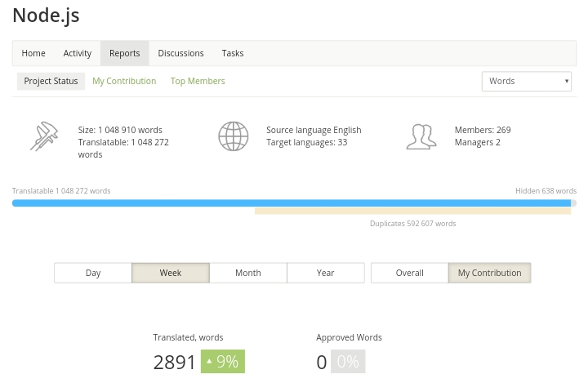This screenshot has width=588, height=392.
Task: Switch to Month time range
Action: [247, 273]
